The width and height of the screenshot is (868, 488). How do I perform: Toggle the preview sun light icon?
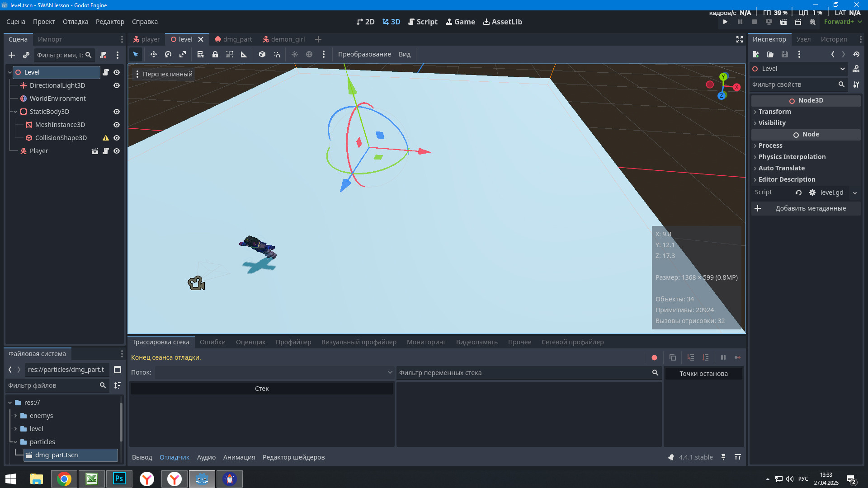(x=295, y=54)
